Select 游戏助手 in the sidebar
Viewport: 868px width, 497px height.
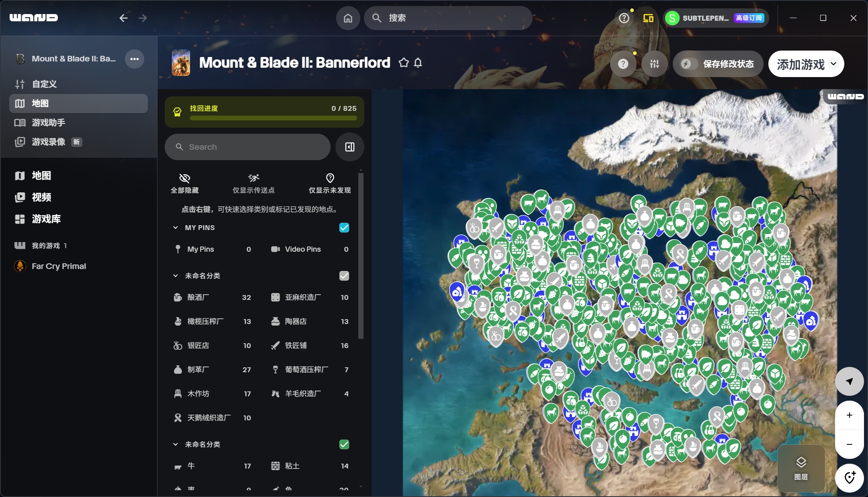(x=48, y=122)
